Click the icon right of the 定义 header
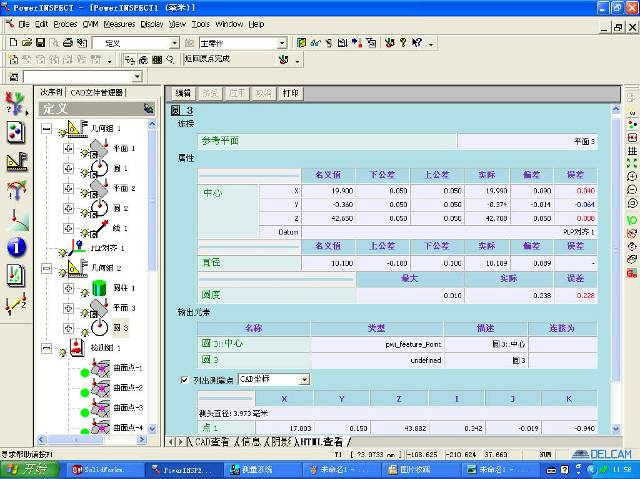The image size is (640, 479). [x=148, y=109]
